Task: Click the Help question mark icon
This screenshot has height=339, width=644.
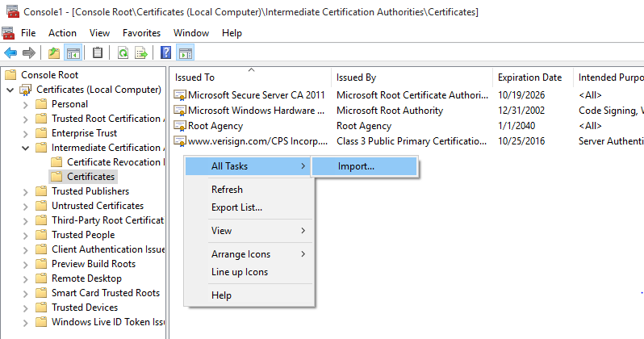Action: pos(166,52)
